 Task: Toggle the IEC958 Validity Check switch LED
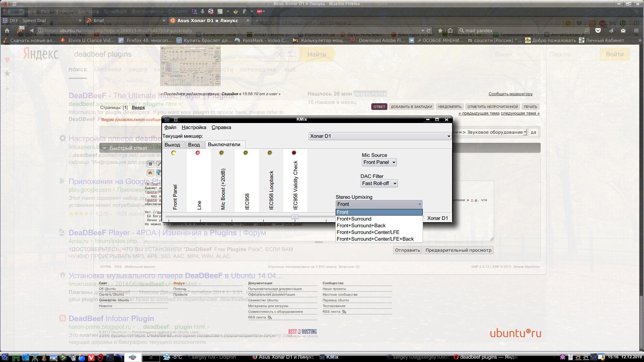[x=294, y=153]
